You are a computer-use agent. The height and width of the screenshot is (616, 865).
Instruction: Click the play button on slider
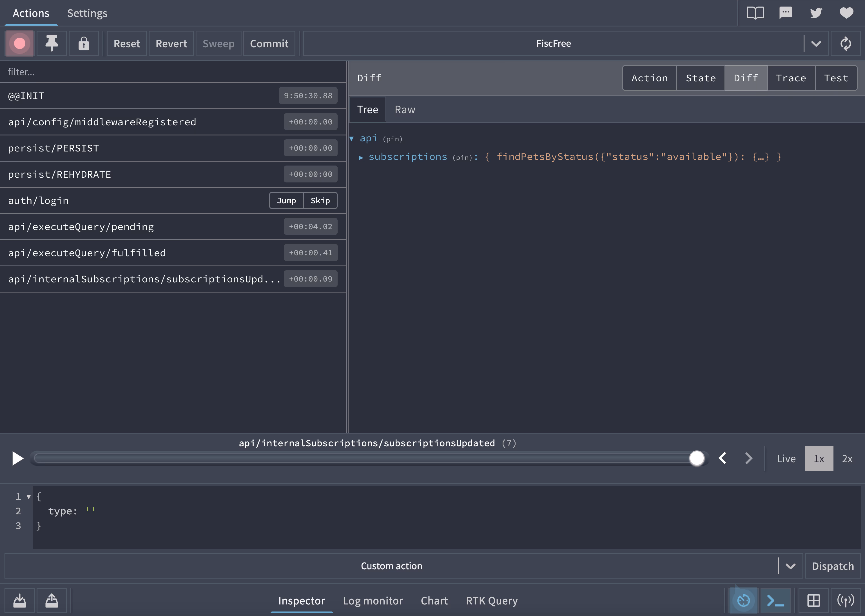tap(17, 458)
